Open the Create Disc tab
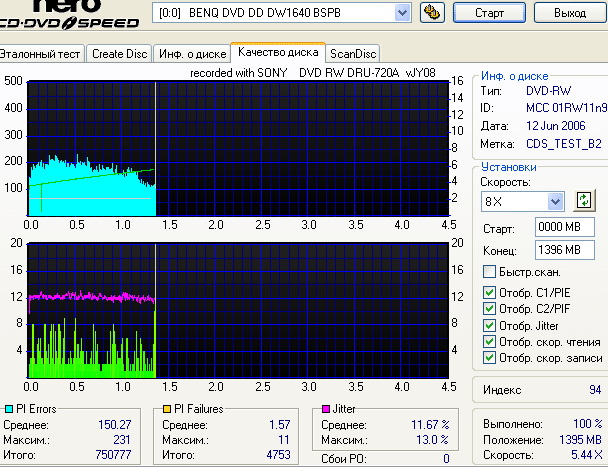Image resolution: width=608 pixels, height=467 pixels. click(x=119, y=54)
